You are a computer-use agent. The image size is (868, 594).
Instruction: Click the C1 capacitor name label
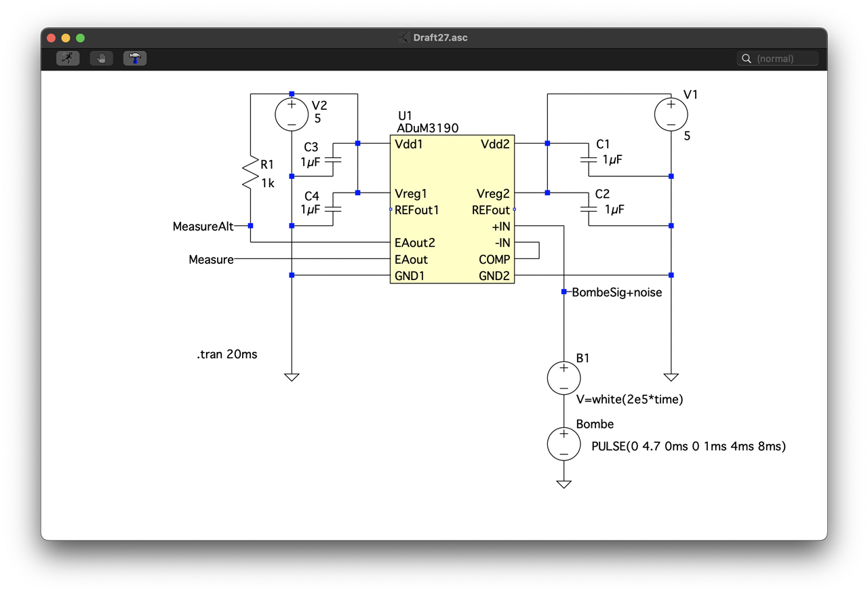pyautogui.click(x=603, y=144)
